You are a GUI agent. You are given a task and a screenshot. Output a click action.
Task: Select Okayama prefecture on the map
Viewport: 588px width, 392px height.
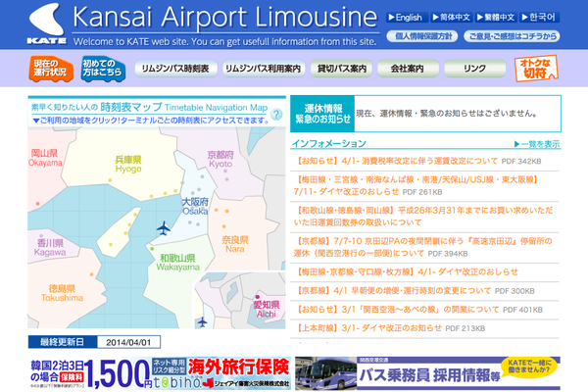[45, 158]
